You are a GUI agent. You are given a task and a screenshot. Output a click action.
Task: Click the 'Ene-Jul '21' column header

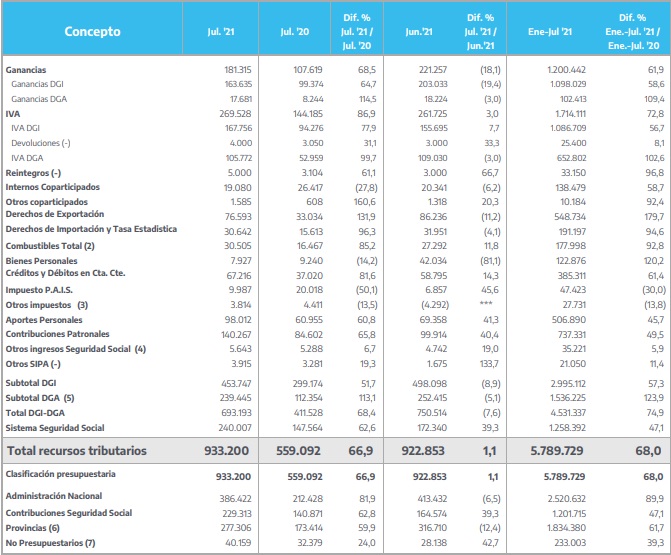click(x=550, y=32)
